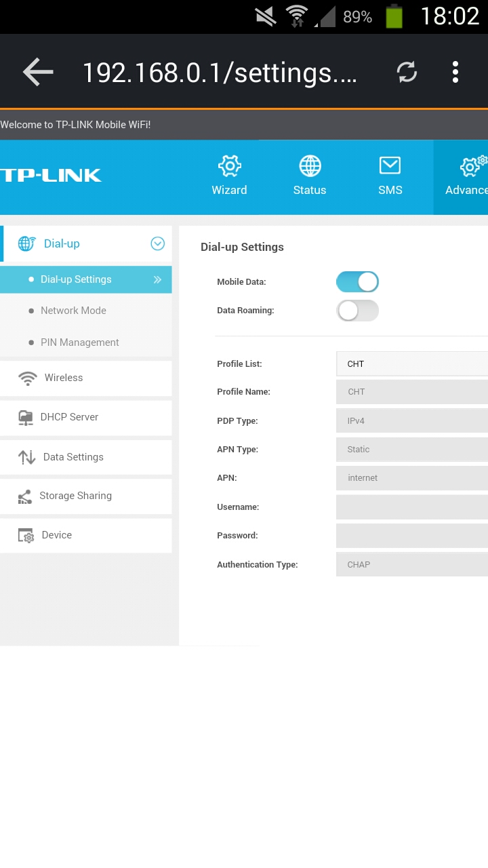Click the Status globe icon
This screenshot has width=488, height=868.
point(310,165)
